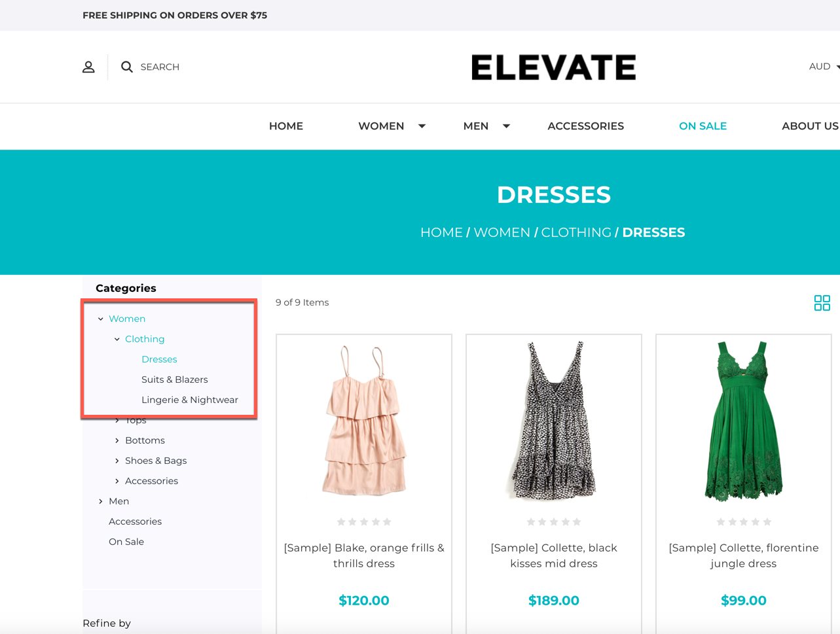This screenshot has height=634, width=840.
Task: Expand sidebar Accessories subcategory chevron under Women
Action: coord(117,482)
